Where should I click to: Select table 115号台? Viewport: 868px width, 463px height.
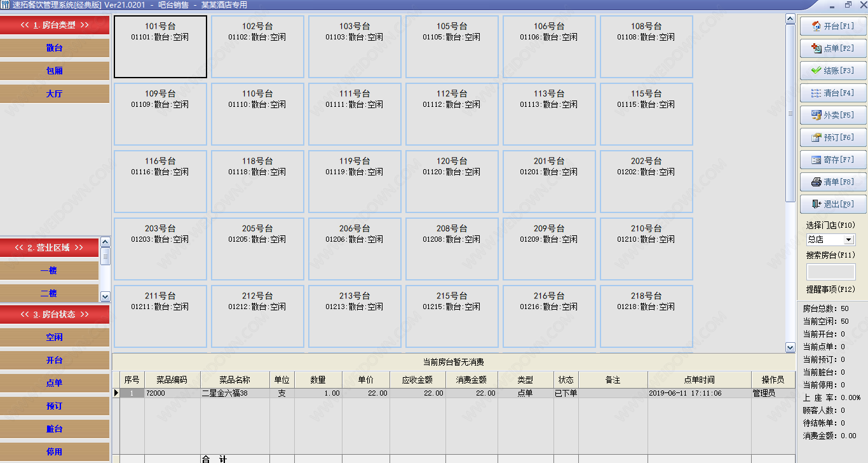point(646,114)
